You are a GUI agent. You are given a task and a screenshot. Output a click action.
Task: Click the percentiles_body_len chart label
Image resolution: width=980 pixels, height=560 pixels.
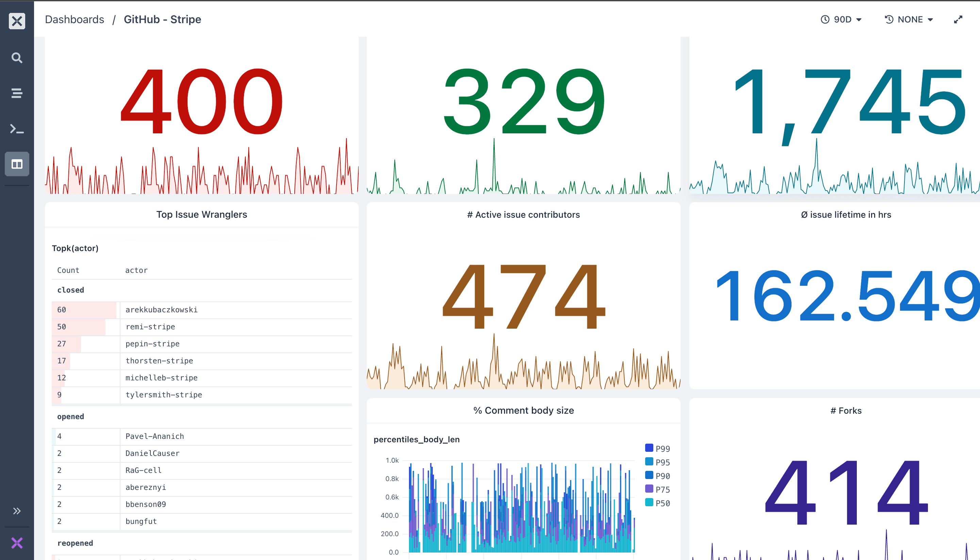point(416,439)
